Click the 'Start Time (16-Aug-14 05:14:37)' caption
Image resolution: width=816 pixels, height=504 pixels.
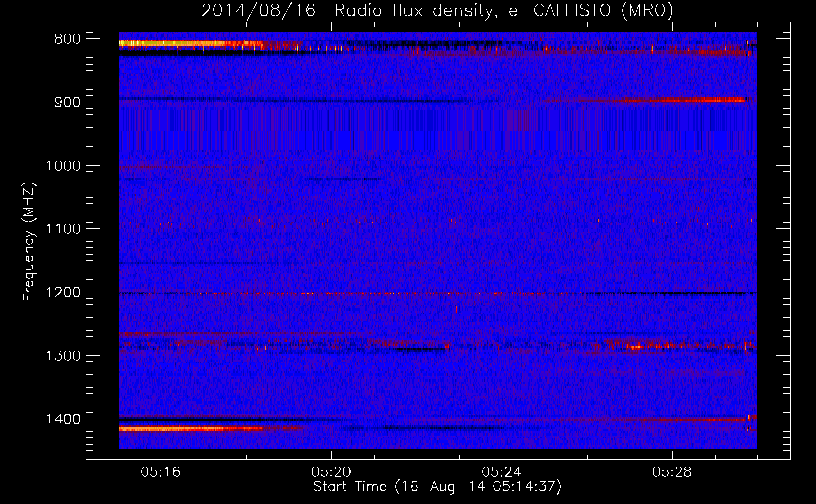point(437,487)
